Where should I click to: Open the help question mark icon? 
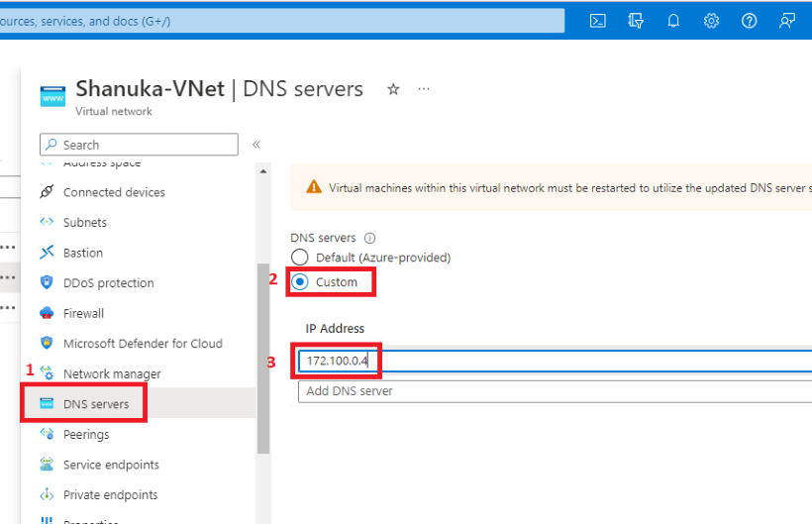(749, 21)
